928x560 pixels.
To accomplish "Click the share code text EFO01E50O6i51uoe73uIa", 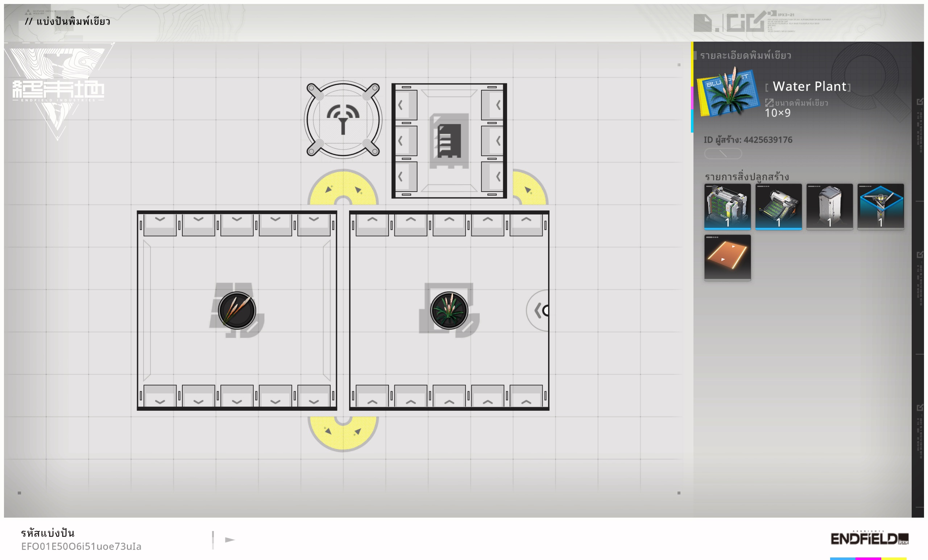I will click(x=81, y=546).
